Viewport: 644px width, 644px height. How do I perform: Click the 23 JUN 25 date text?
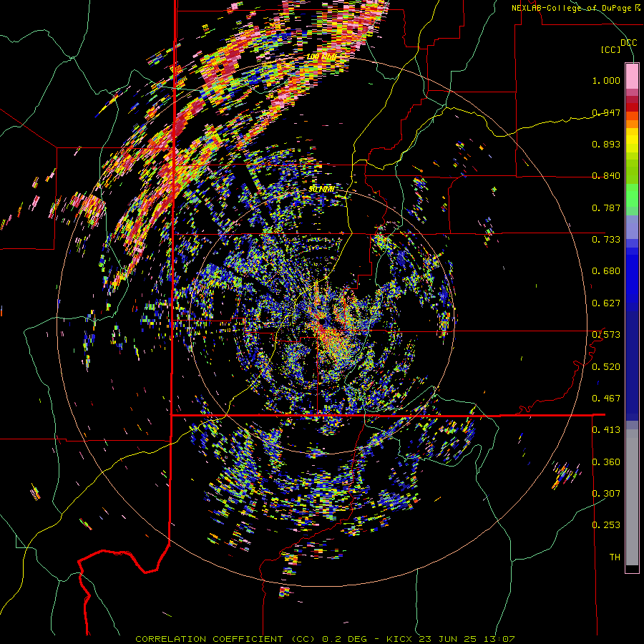[x=448, y=639]
